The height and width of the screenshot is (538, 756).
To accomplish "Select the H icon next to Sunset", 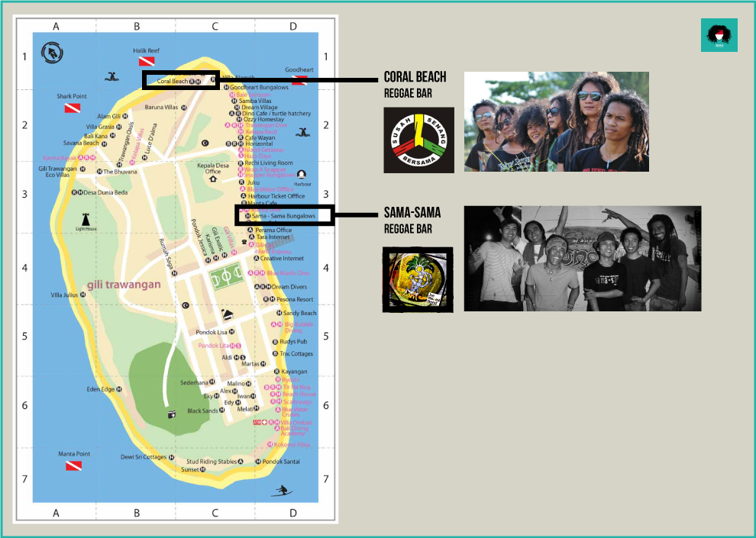I will click(x=202, y=469).
